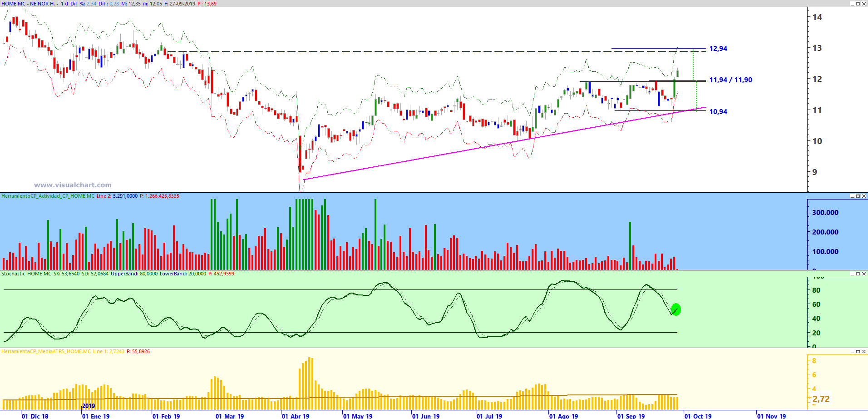This screenshot has height=419, width=868.
Task: Close the Actividad volume indicator pane
Action: [x=864, y=196]
